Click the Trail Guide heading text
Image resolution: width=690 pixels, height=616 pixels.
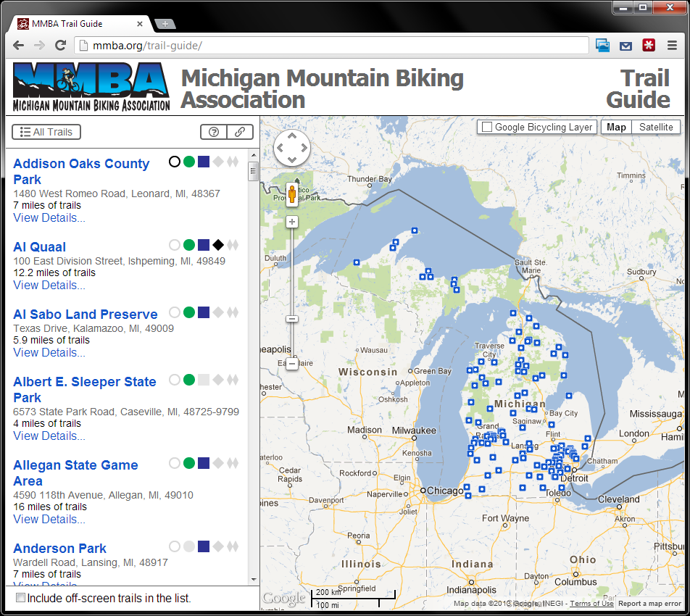[638, 88]
